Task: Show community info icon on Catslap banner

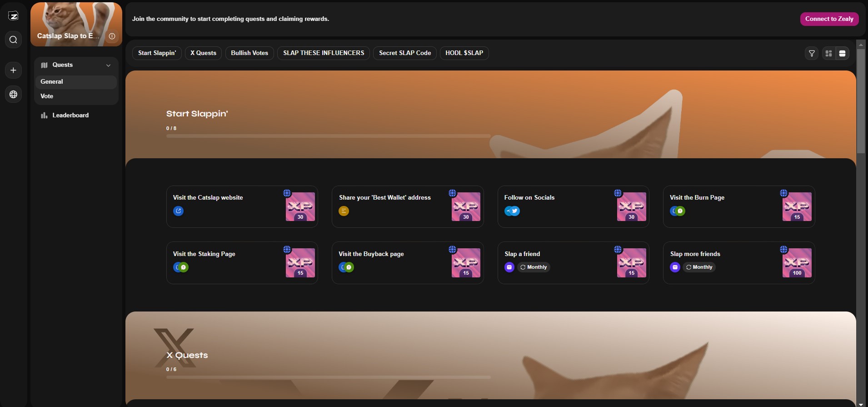Action: pyautogui.click(x=112, y=36)
